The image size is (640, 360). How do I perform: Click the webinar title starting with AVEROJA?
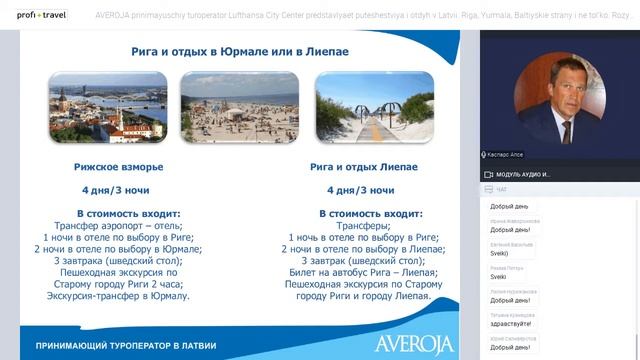[x=363, y=16]
